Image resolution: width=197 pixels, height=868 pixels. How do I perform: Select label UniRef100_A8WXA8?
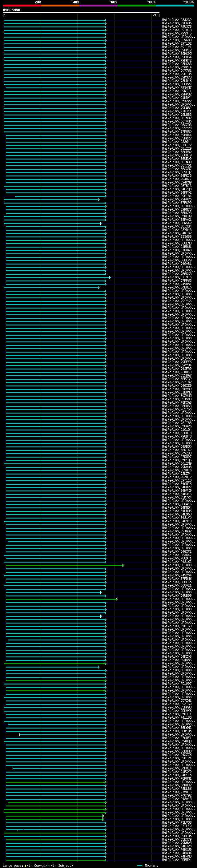177,403
